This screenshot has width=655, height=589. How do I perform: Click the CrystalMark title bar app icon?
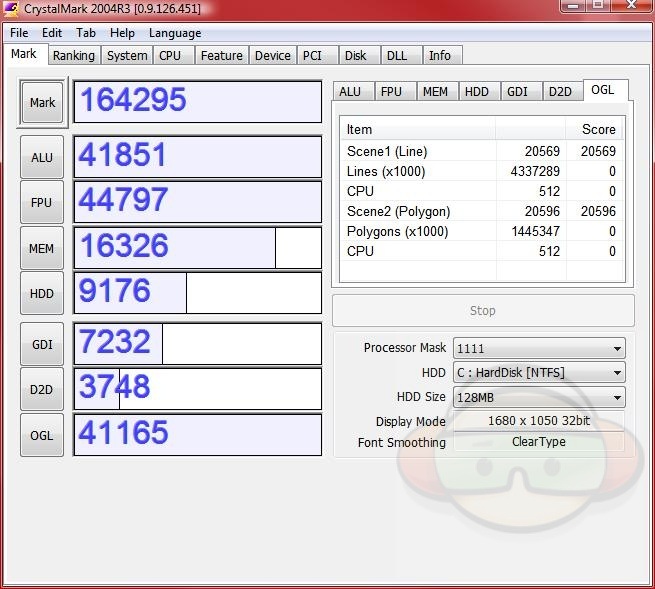(12, 9)
